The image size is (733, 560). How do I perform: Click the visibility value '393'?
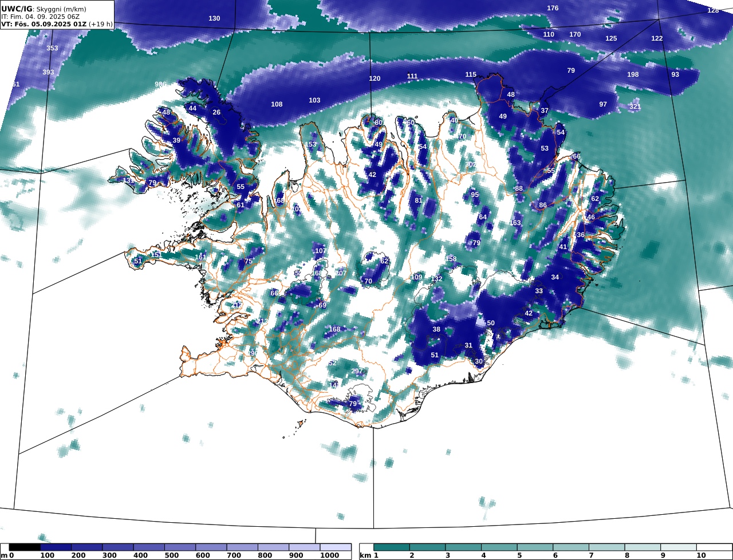click(48, 72)
